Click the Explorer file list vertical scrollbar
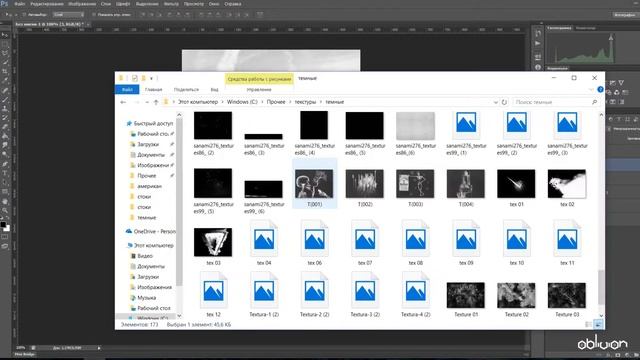The height and width of the screenshot is (360, 640). (x=601, y=287)
